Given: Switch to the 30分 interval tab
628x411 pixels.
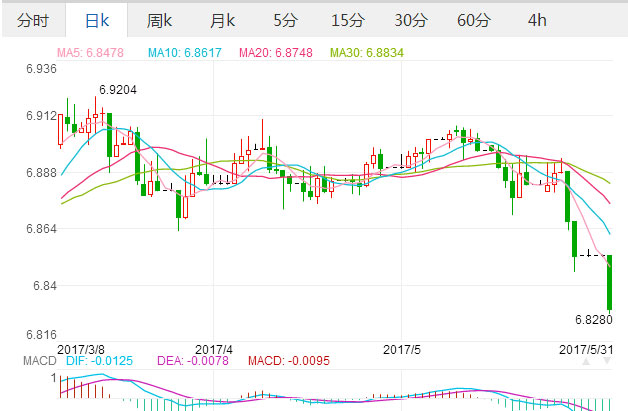Looking at the screenshot, I should [411, 20].
